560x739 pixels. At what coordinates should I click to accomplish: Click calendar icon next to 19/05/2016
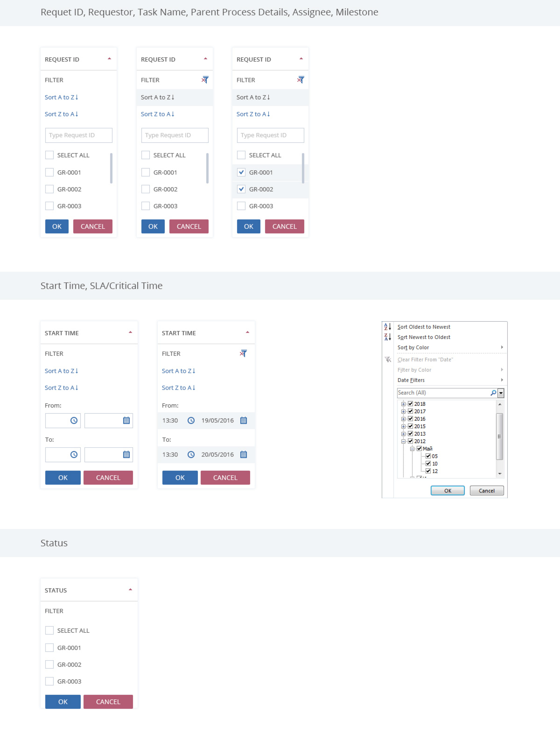tap(243, 421)
